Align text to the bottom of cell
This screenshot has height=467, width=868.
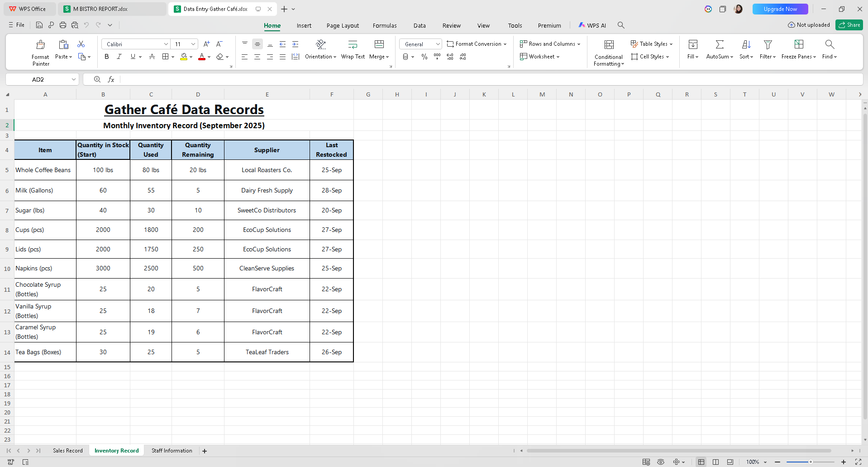(x=270, y=44)
